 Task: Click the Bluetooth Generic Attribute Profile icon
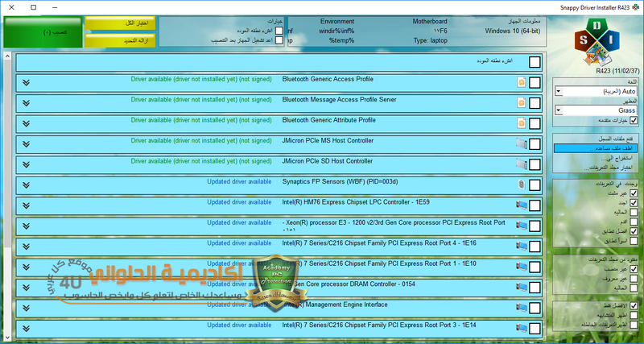(x=521, y=122)
